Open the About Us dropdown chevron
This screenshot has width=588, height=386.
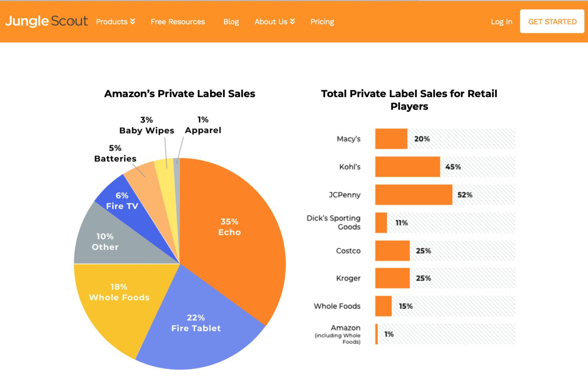292,22
